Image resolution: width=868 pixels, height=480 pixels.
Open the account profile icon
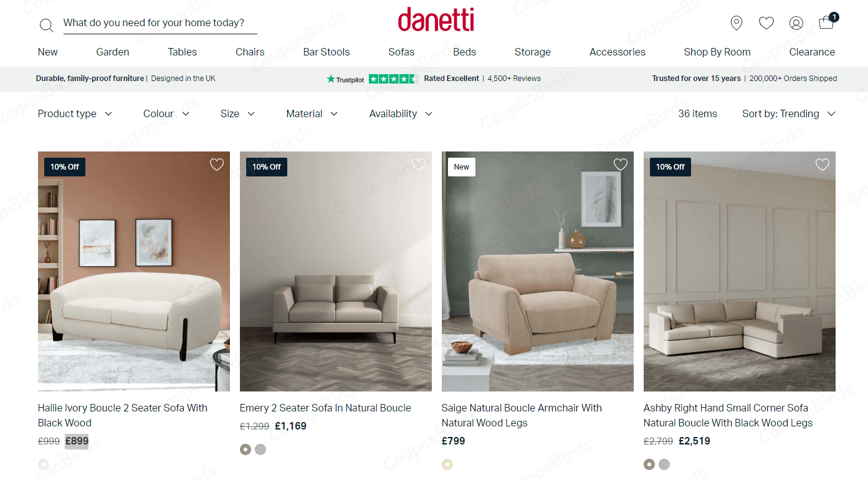pos(796,23)
